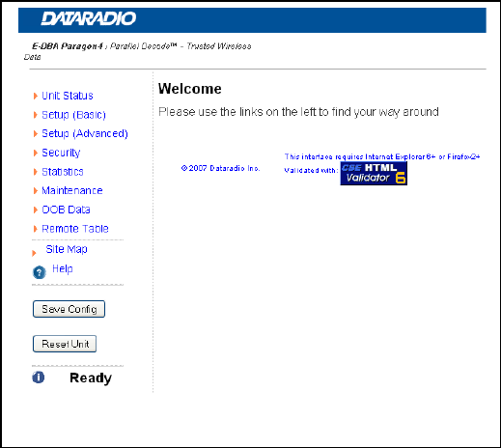Go to the DOB Data page
Image resolution: width=501 pixels, height=448 pixels.
tap(66, 210)
